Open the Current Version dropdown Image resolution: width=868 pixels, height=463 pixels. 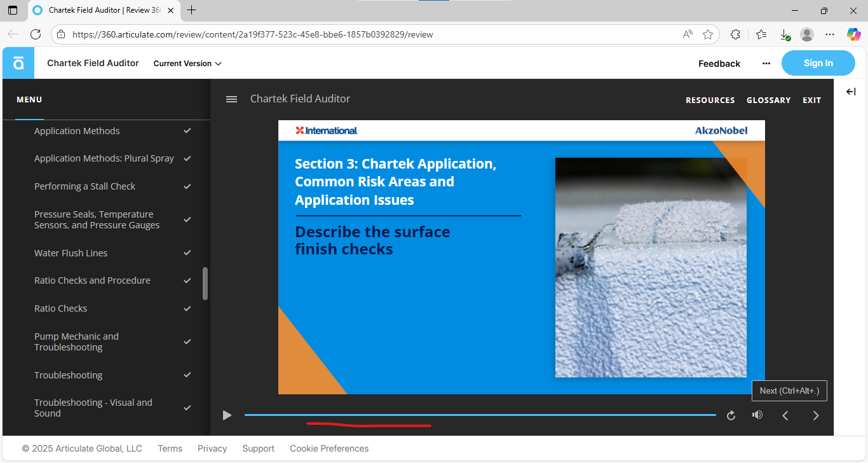pyautogui.click(x=187, y=64)
